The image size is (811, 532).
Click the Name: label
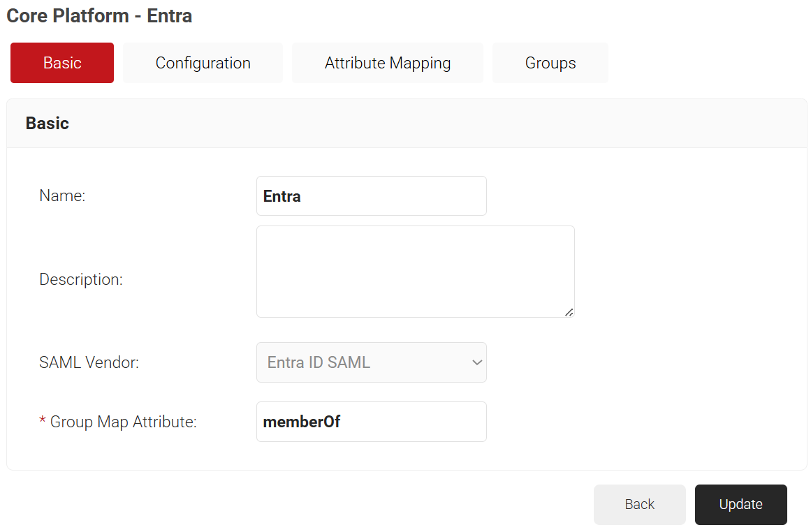pyautogui.click(x=62, y=195)
